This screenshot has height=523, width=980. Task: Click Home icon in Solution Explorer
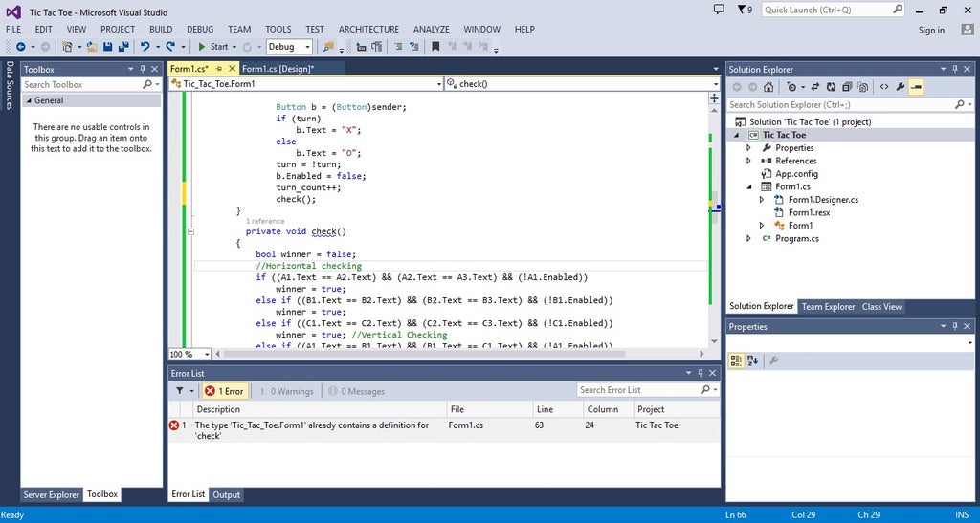(x=768, y=87)
